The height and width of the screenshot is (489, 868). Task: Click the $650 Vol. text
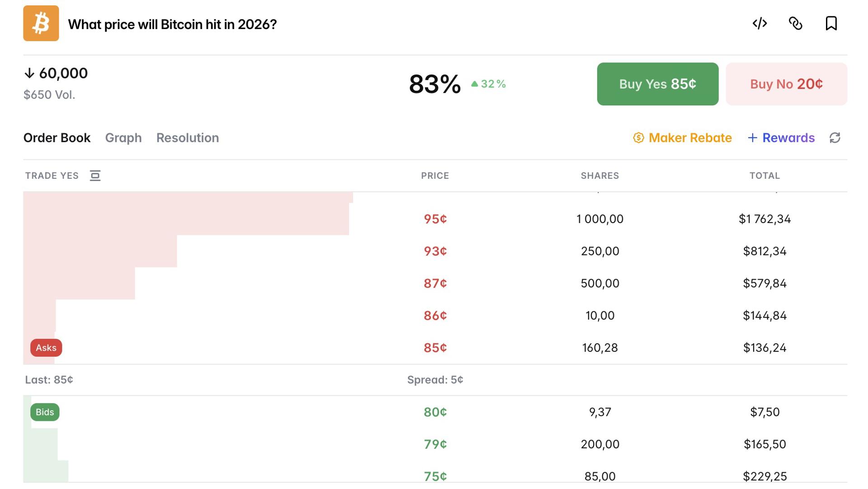[49, 95]
